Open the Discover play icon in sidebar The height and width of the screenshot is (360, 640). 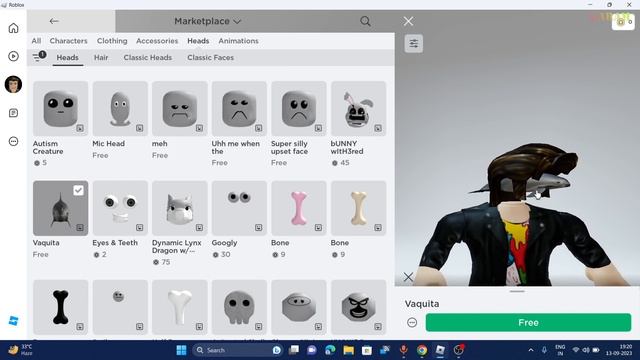[x=13, y=56]
